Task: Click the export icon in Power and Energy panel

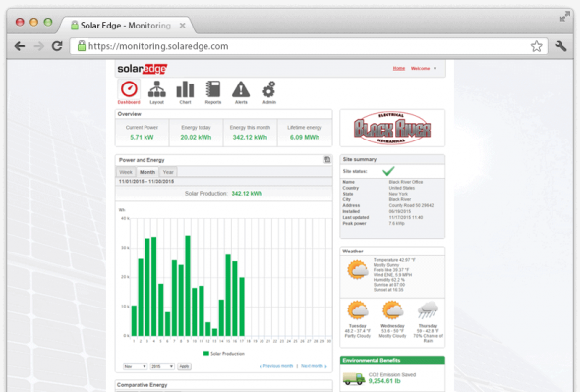Action: [x=327, y=160]
